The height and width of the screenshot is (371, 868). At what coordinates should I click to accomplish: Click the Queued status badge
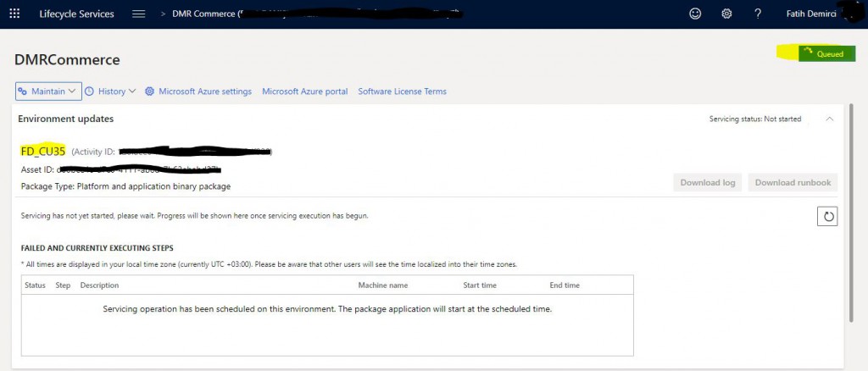click(827, 53)
